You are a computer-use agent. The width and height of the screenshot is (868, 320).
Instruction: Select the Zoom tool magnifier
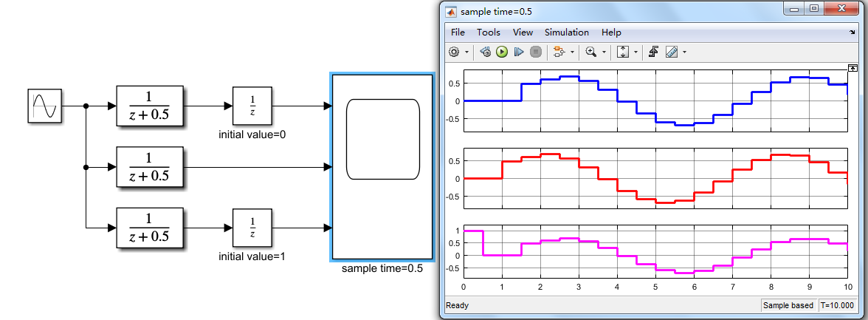click(x=590, y=52)
